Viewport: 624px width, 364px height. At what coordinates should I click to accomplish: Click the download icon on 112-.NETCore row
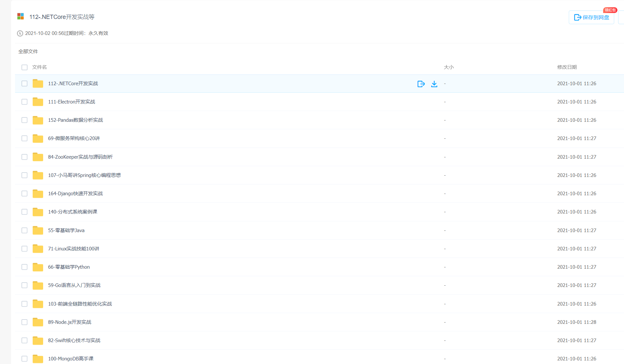pyautogui.click(x=434, y=84)
